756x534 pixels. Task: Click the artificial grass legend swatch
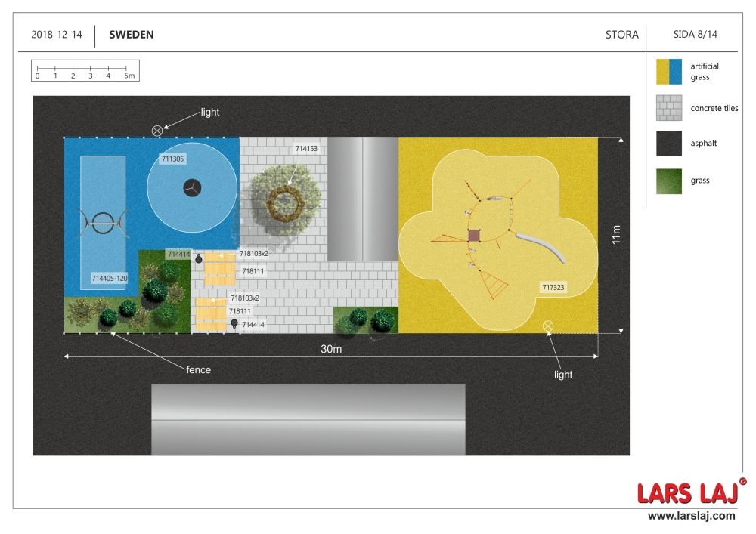(669, 72)
